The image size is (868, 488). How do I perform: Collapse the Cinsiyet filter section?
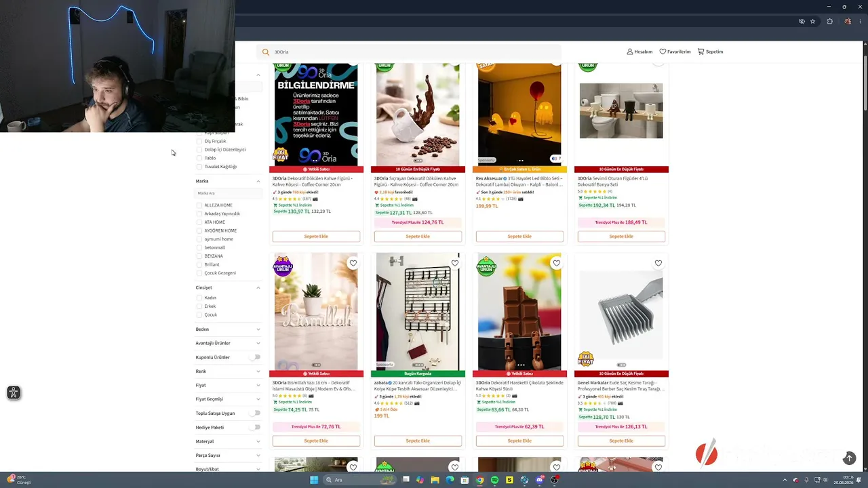coord(258,287)
